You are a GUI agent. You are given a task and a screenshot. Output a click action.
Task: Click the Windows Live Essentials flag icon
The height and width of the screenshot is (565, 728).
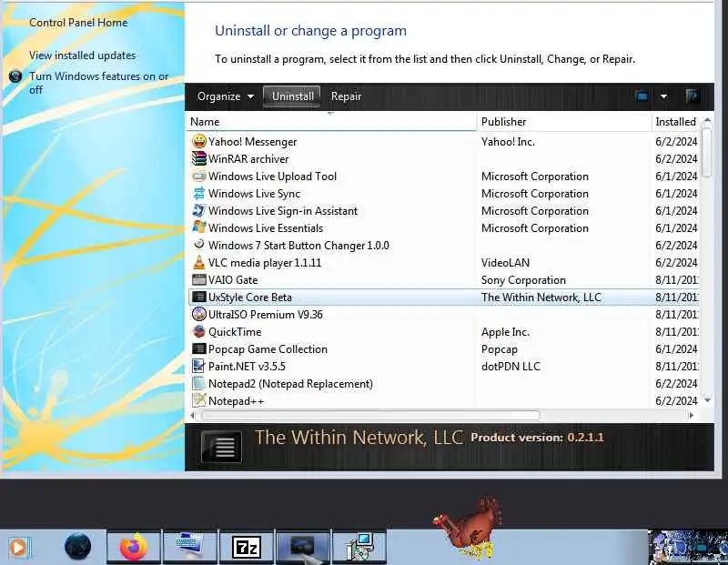(199, 227)
